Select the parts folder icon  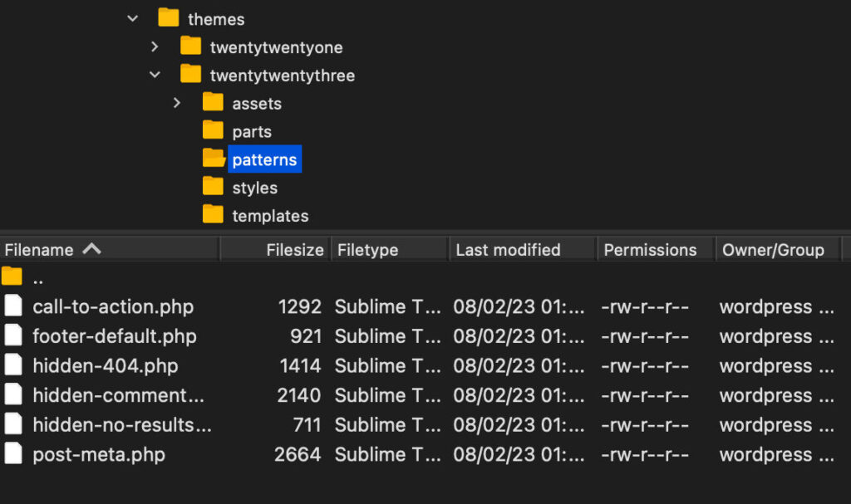(x=214, y=131)
